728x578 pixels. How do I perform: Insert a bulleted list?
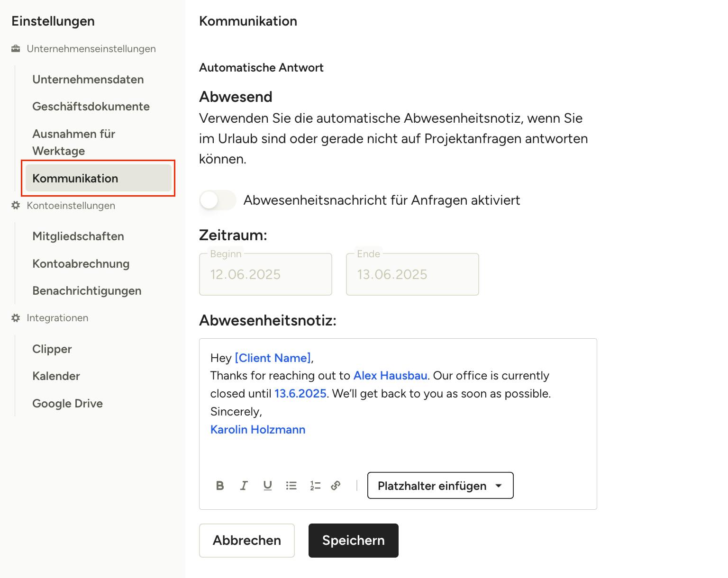click(x=291, y=486)
